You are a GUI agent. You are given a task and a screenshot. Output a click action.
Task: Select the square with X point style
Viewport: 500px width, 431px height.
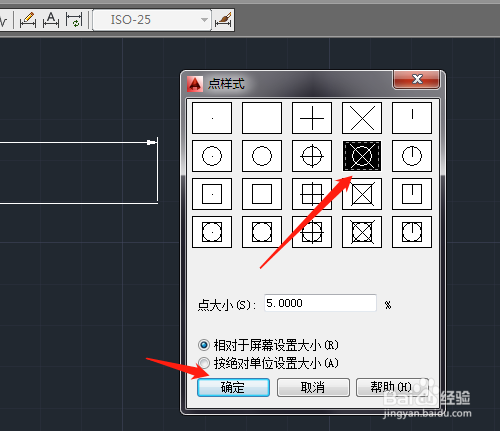[x=362, y=194]
